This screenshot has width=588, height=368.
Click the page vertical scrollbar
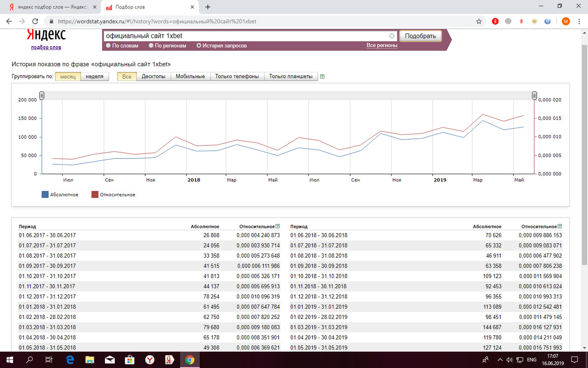(x=584, y=154)
